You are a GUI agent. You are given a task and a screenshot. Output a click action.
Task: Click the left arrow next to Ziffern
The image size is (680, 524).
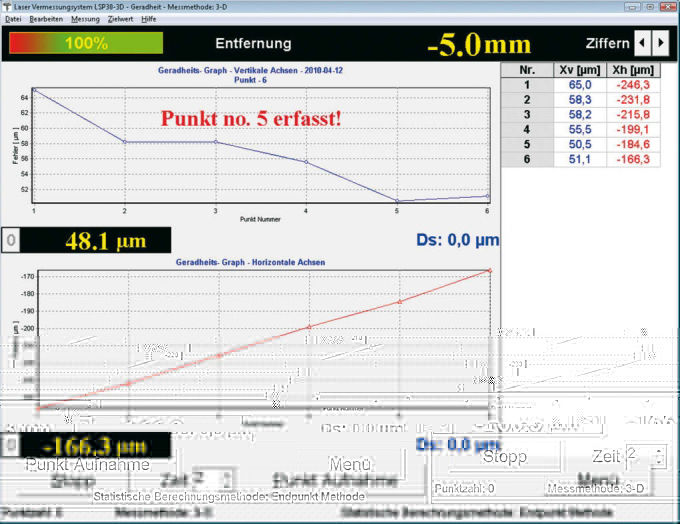click(642, 43)
